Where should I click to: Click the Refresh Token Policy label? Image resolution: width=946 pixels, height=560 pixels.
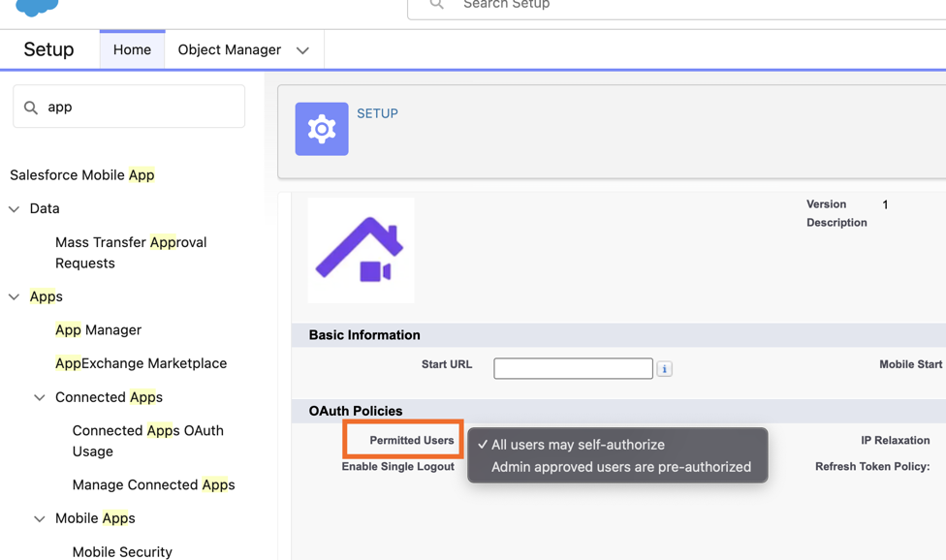(872, 466)
